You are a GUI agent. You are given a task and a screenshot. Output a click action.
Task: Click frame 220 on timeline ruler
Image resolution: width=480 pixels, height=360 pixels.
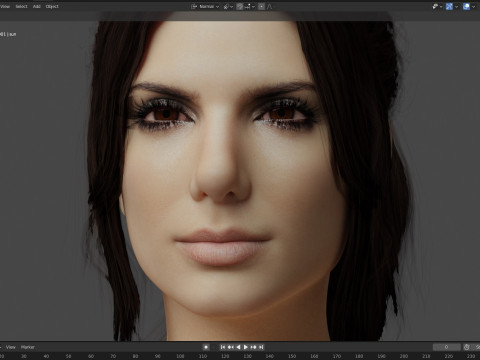[x=449, y=356]
